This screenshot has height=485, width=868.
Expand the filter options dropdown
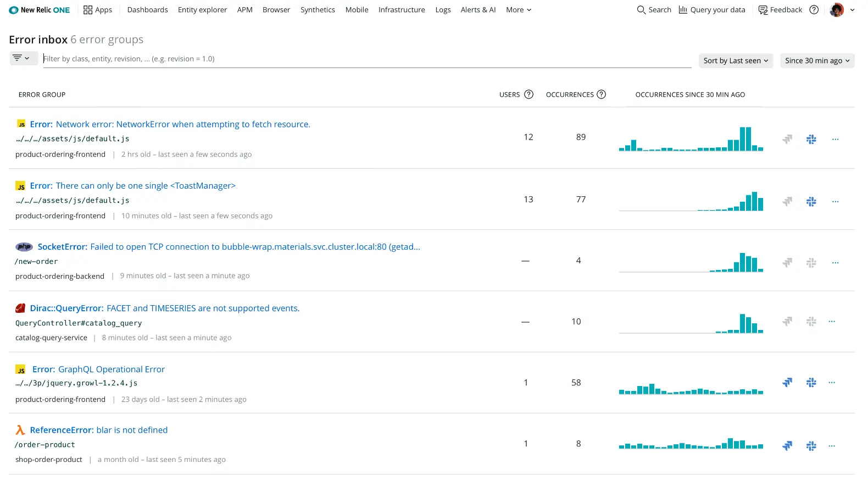[21, 58]
